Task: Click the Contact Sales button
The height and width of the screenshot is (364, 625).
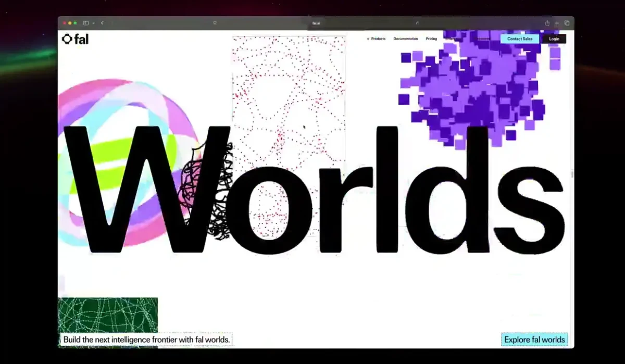Action: tap(520, 39)
